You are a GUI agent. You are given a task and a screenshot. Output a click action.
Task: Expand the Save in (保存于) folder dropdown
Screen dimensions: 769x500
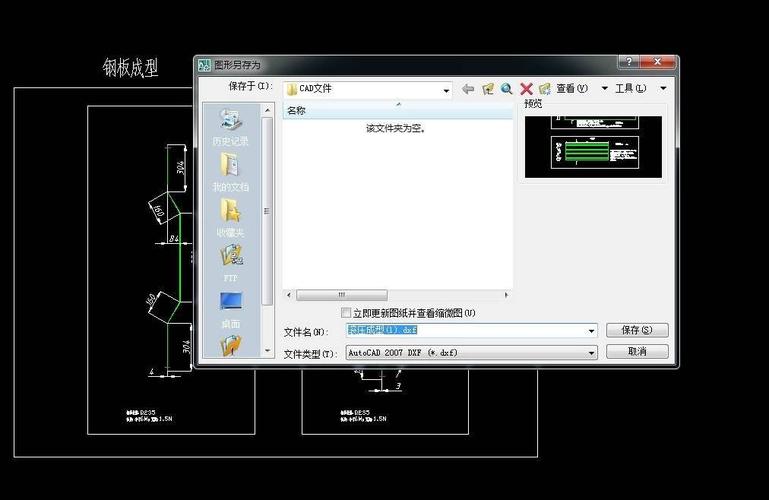(446, 91)
